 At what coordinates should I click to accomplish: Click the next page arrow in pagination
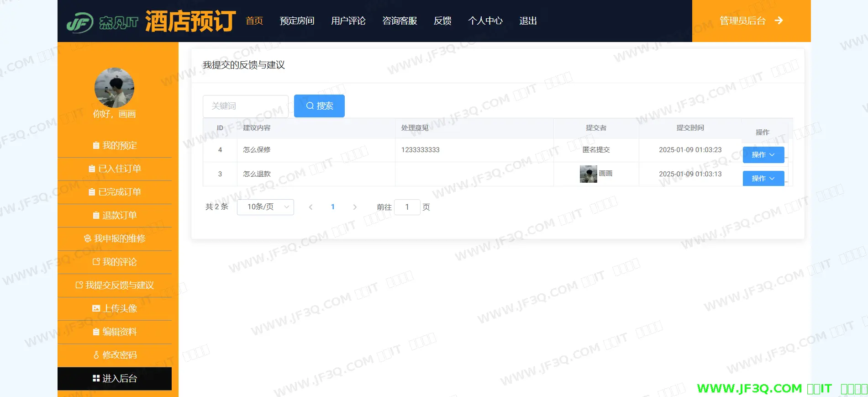pos(355,207)
